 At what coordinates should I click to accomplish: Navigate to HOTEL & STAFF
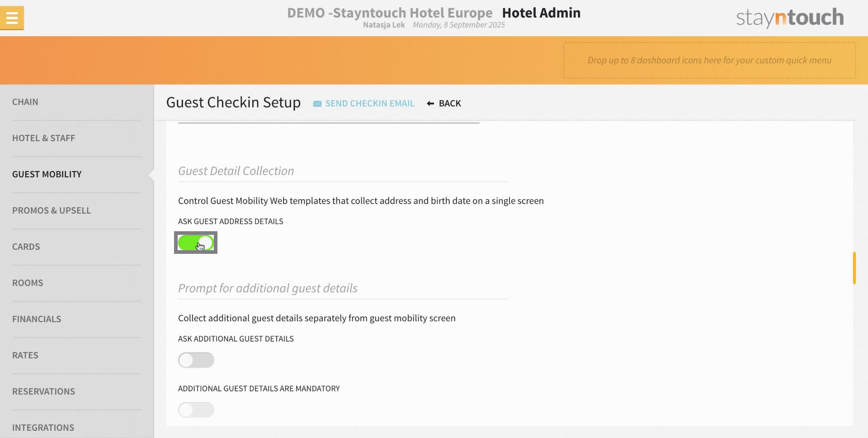43,138
